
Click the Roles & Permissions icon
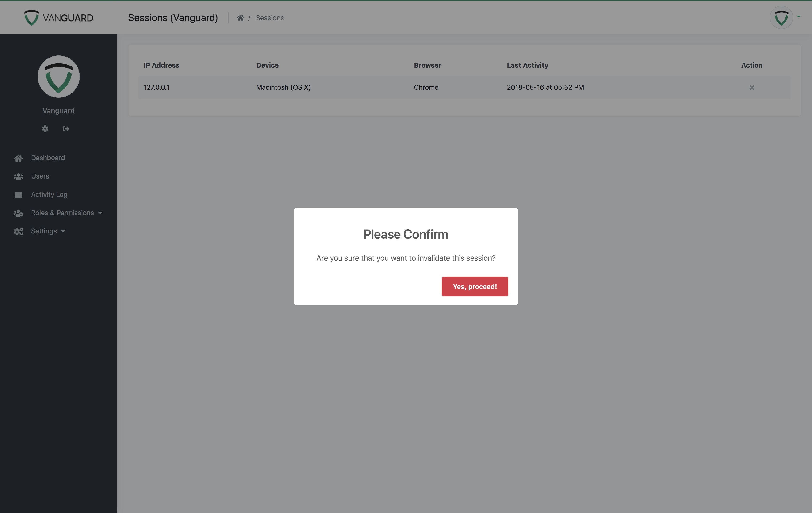point(19,213)
